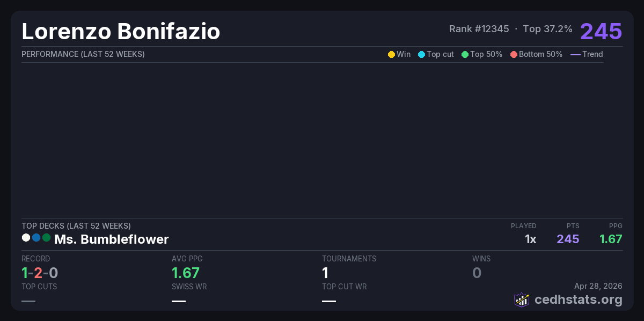
Task: Toggle the Trend line legend entry
Action: (587, 54)
